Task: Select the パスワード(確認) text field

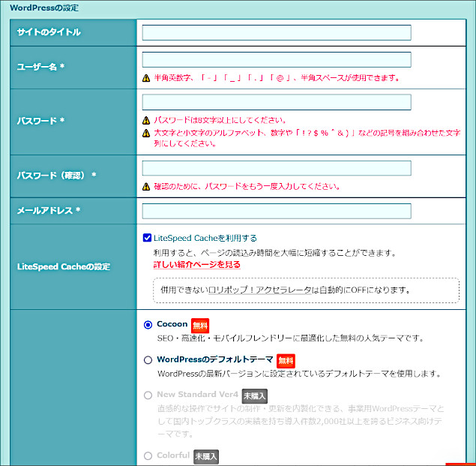Action: [x=277, y=168]
